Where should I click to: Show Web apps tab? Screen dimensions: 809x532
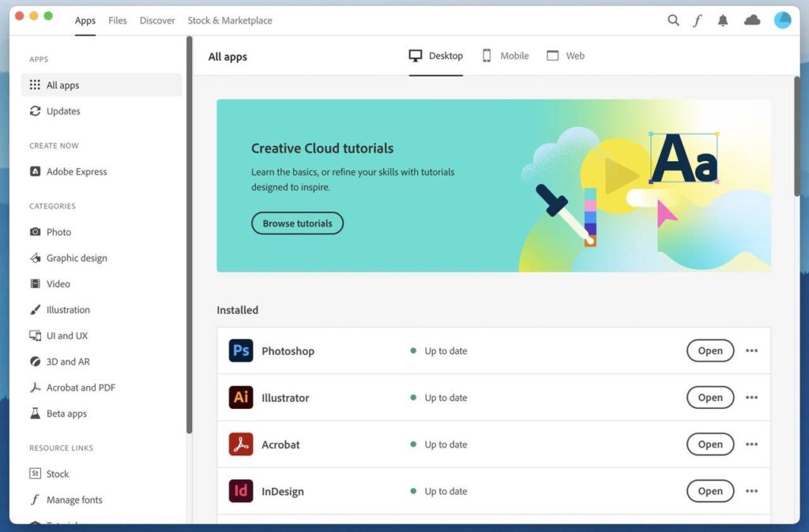(x=566, y=56)
